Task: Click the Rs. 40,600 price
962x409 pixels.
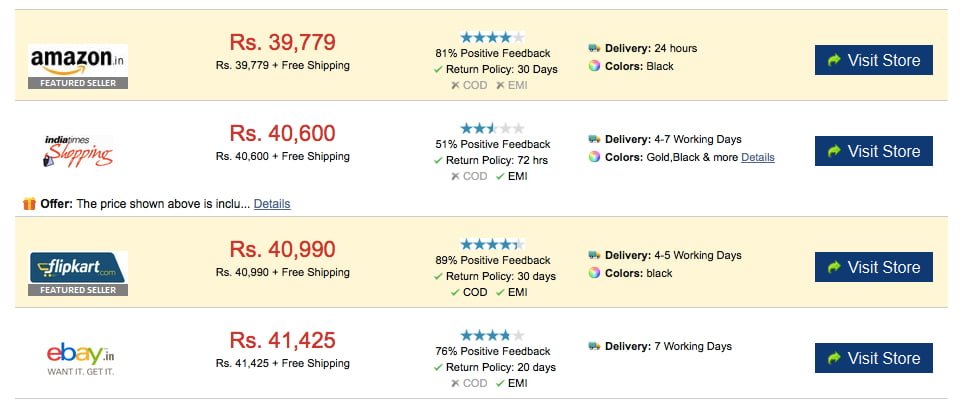Action: point(282,133)
